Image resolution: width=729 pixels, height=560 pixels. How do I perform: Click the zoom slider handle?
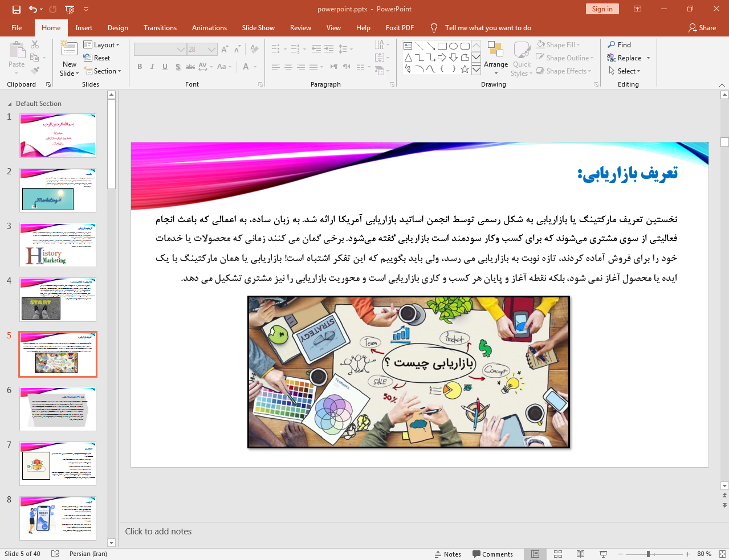[x=648, y=554]
